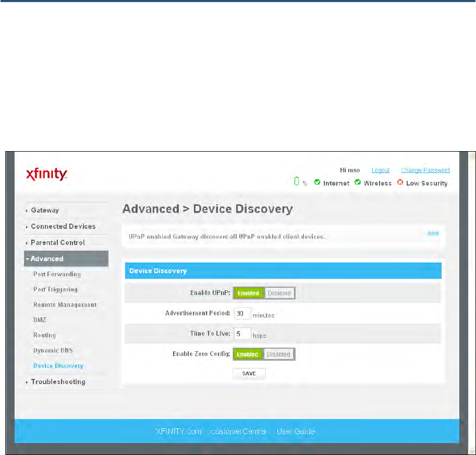Click the 'more' help link

click(433, 233)
